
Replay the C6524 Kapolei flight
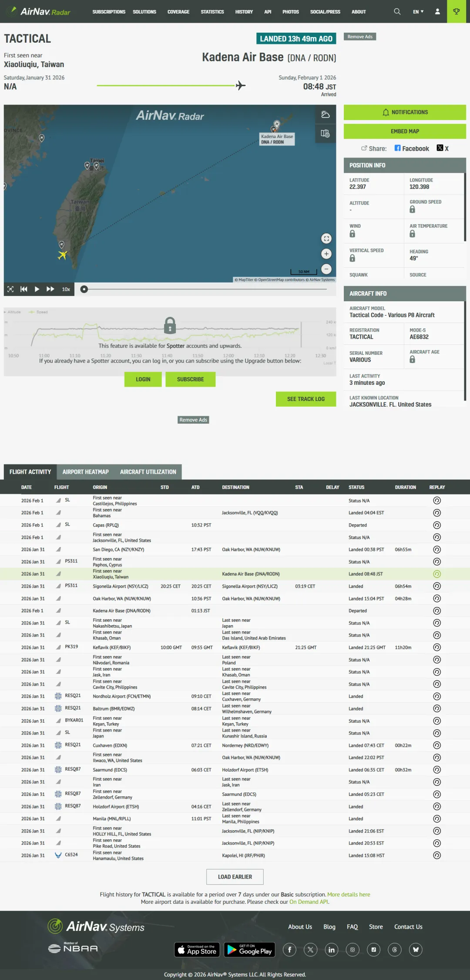[x=437, y=855]
